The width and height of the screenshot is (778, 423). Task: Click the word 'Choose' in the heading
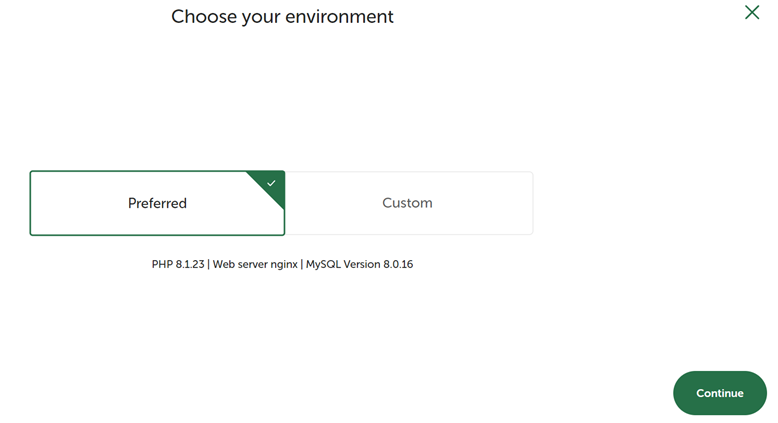tap(200, 17)
